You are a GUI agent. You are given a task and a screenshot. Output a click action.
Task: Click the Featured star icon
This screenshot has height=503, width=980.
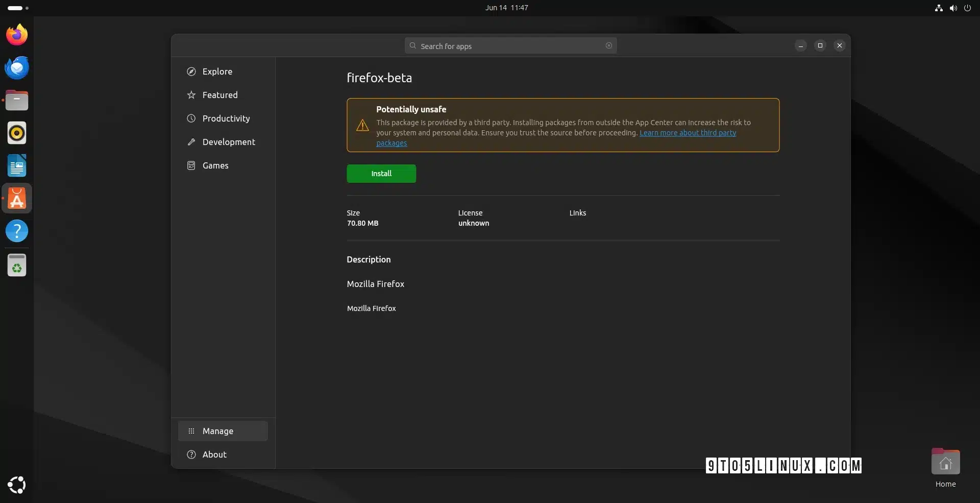191,95
